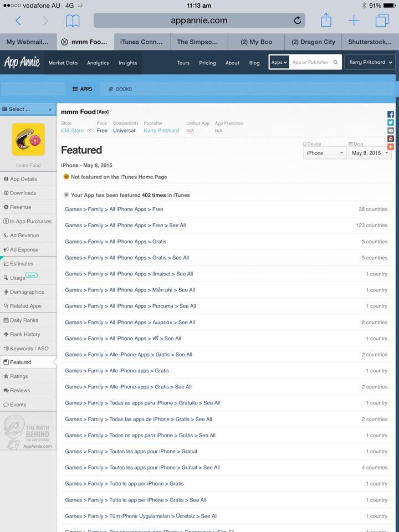Image resolution: width=399 pixels, height=532 pixels.
Task: Click the Blog link
Action: pyautogui.click(x=254, y=63)
